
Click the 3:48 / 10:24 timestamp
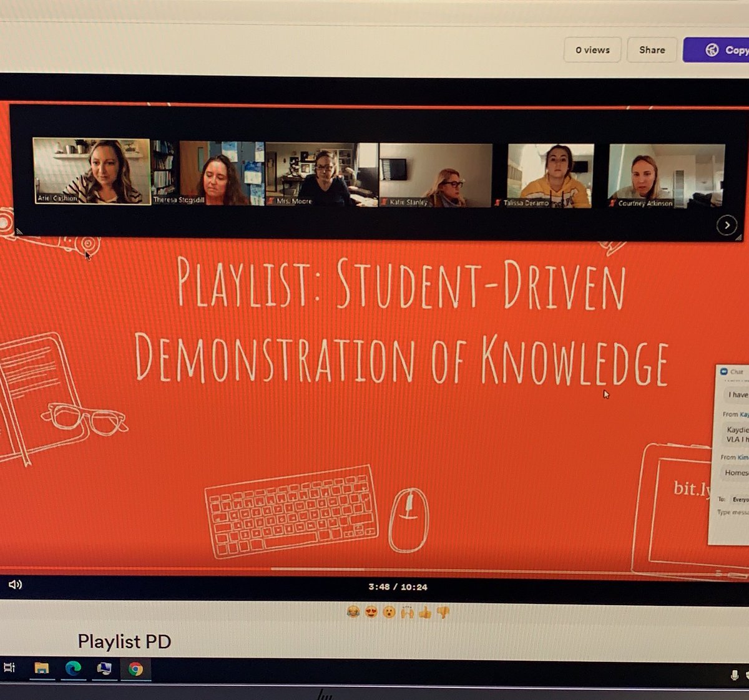398,587
